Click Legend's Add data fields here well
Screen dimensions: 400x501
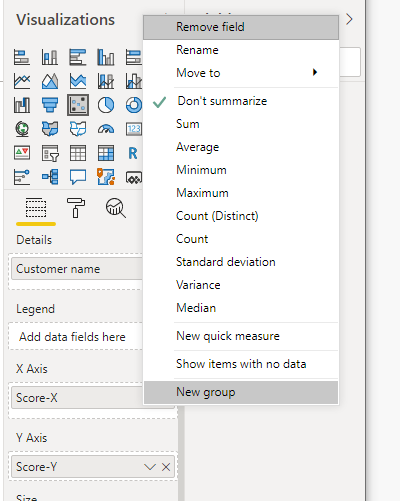pyautogui.click(x=76, y=337)
